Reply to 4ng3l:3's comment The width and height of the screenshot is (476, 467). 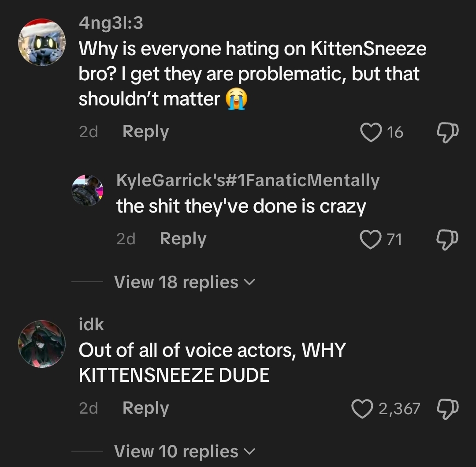coord(146,132)
